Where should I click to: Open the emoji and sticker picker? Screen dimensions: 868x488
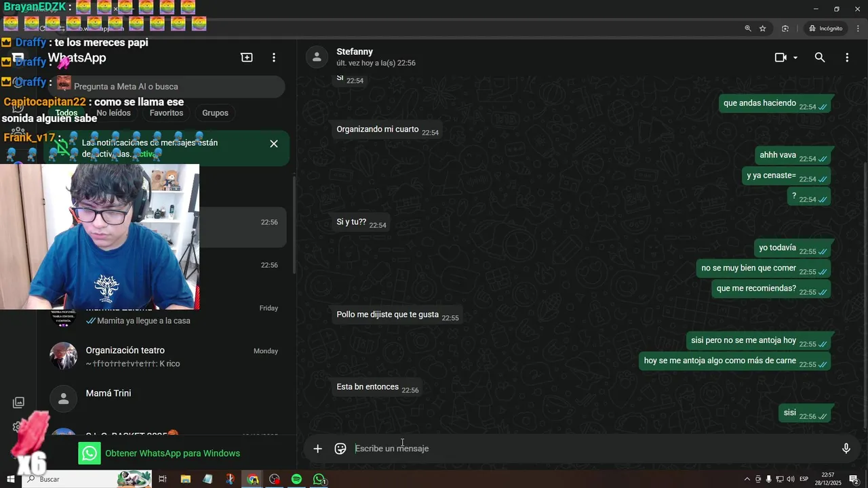[340, 448]
